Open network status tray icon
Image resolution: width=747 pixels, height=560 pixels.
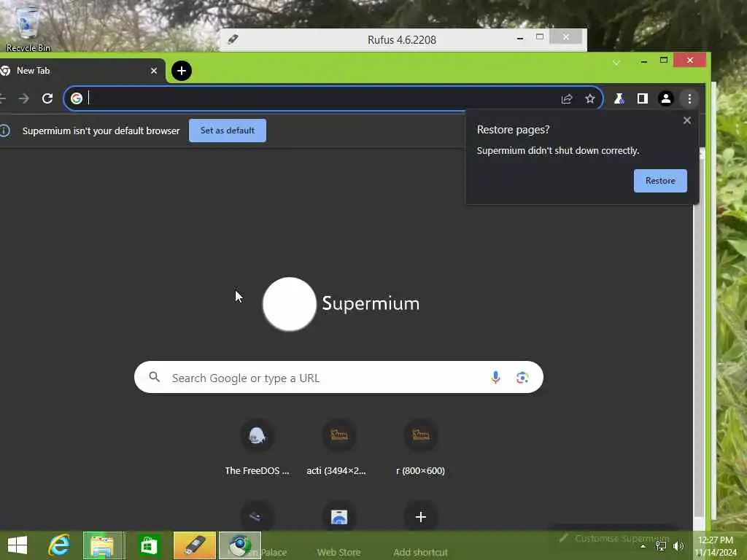(x=661, y=546)
